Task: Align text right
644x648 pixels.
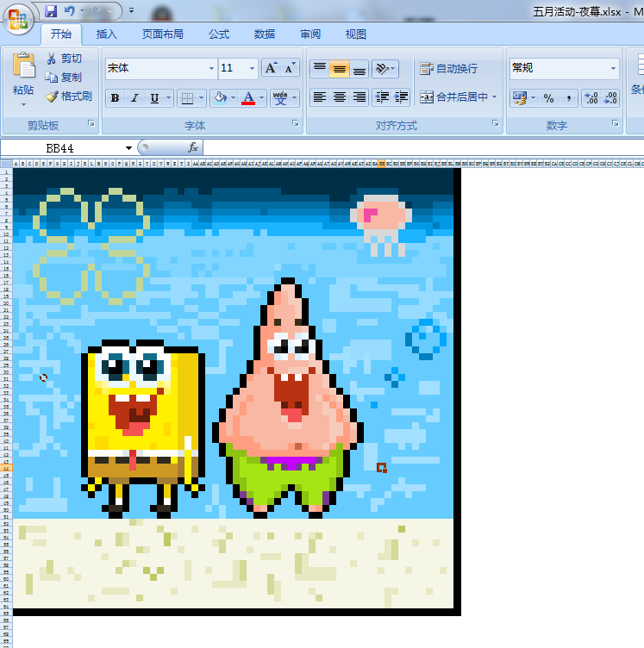Action: point(360,97)
